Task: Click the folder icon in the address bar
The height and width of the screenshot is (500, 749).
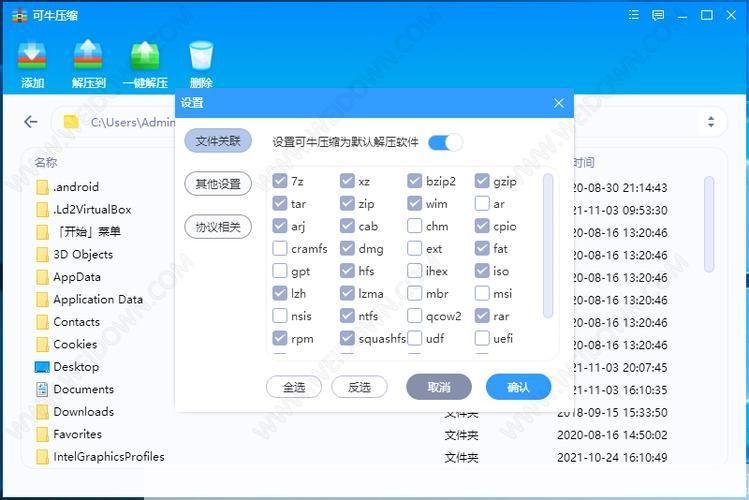Action: tap(71, 122)
